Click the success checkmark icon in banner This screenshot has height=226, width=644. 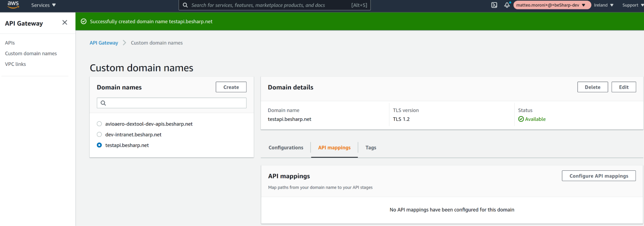pos(84,22)
